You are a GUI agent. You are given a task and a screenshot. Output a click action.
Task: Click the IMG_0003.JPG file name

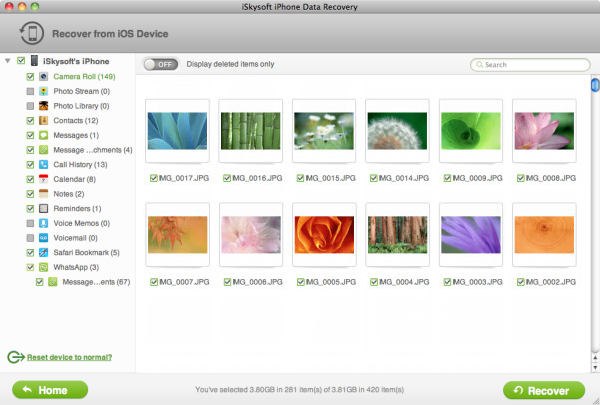coord(477,282)
